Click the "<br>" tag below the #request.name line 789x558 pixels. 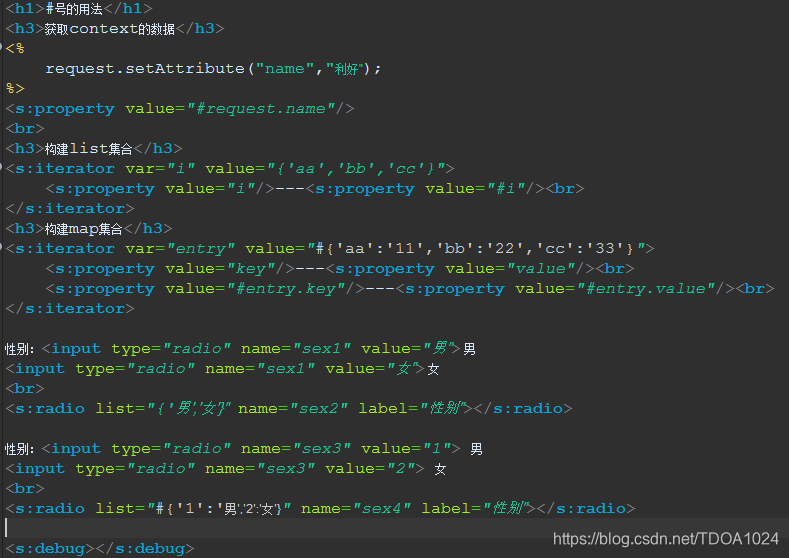pyautogui.click(x=25, y=128)
